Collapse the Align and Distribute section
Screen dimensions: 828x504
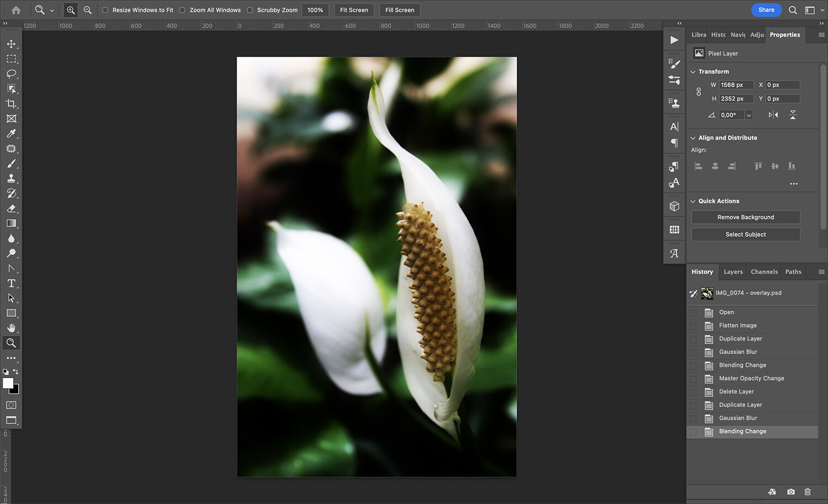(x=693, y=137)
